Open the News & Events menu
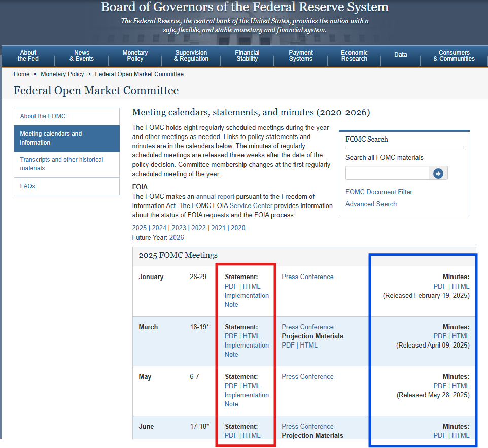This screenshot has height=448, width=488. click(x=82, y=56)
